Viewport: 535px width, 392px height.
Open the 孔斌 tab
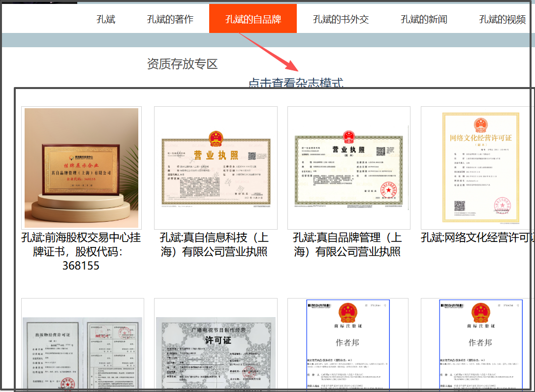(106, 19)
